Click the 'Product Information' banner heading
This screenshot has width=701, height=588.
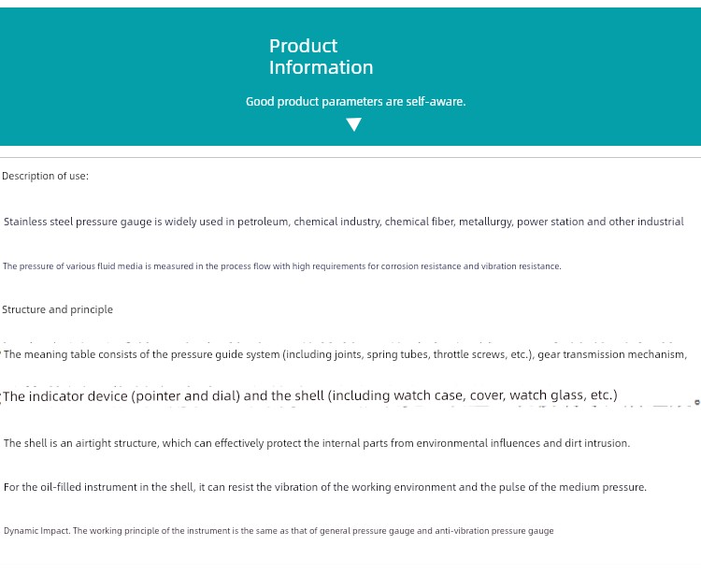(321, 56)
